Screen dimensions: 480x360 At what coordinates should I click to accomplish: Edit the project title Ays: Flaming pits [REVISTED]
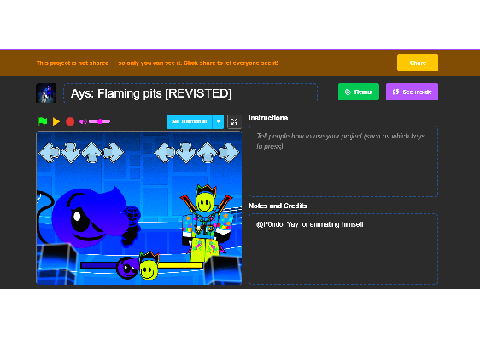point(190,93)
